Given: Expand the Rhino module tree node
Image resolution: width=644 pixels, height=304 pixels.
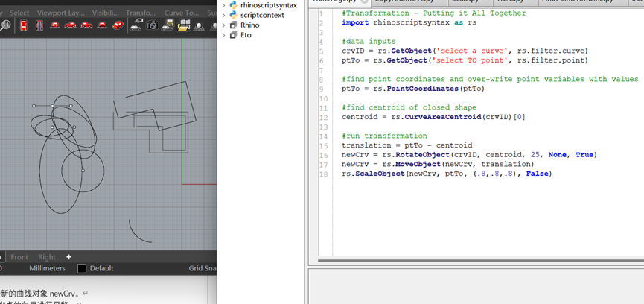Looking at the screenshot, I should coord(223,25).
